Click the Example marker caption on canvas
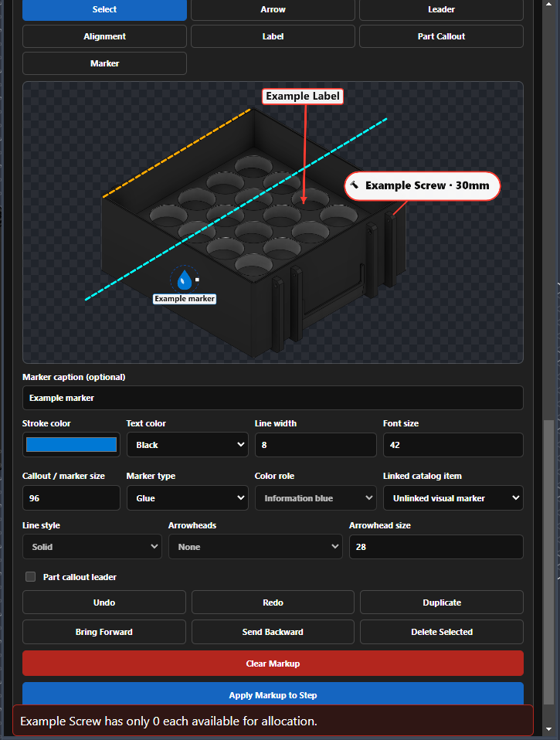 click(x=185, y=299)
